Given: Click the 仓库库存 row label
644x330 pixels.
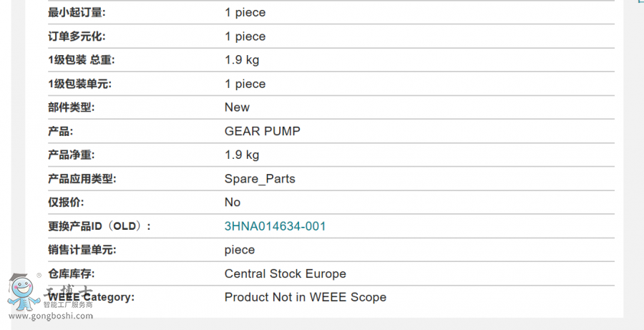Looking at the screenshot, I should pyautogui.click(x=71, y=273).
